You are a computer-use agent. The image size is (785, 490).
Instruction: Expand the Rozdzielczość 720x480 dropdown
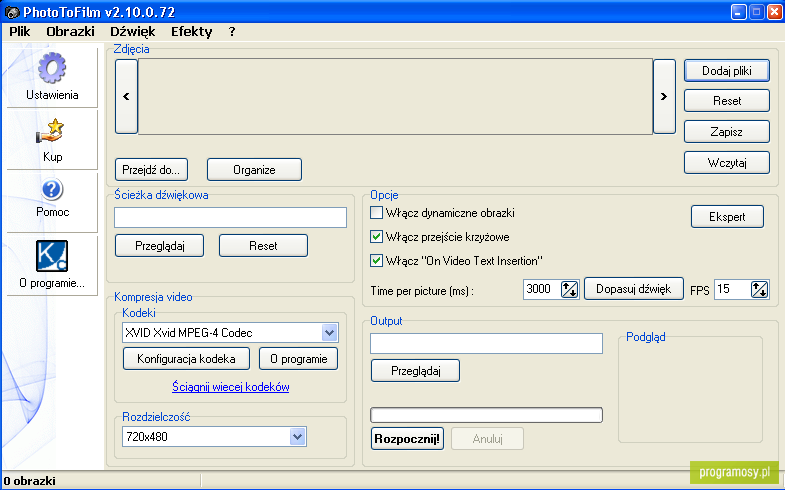point(298,437)
